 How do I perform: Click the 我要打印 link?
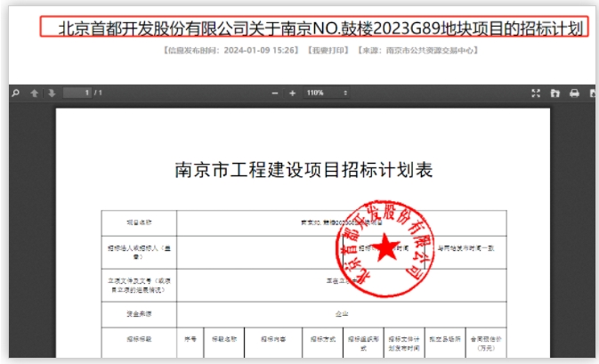click(x=328, y=51)
